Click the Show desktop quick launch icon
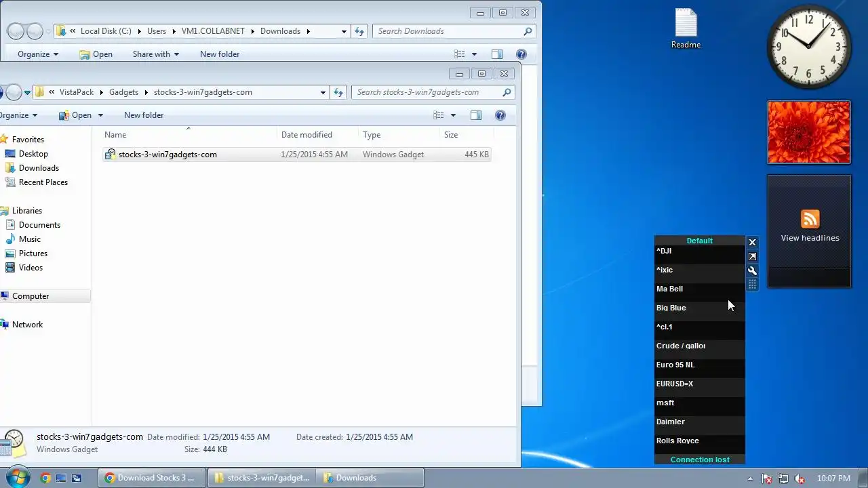Image resolution: width=868 pixels, height=488 pixels. tap(61, 478)
